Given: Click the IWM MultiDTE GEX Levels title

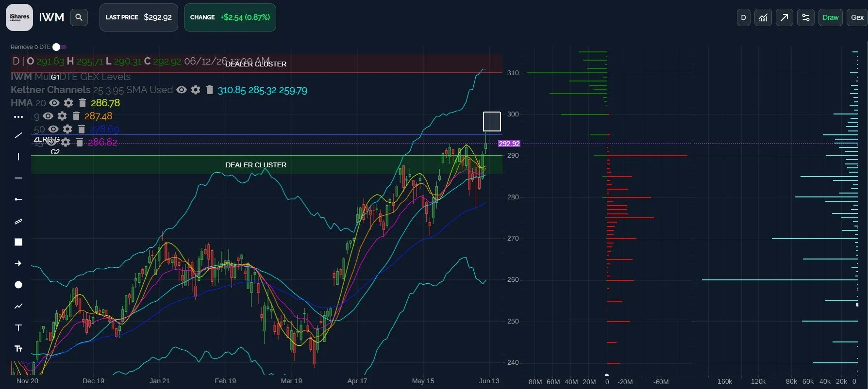Looking at the screenshot, I should click(71, 77).
